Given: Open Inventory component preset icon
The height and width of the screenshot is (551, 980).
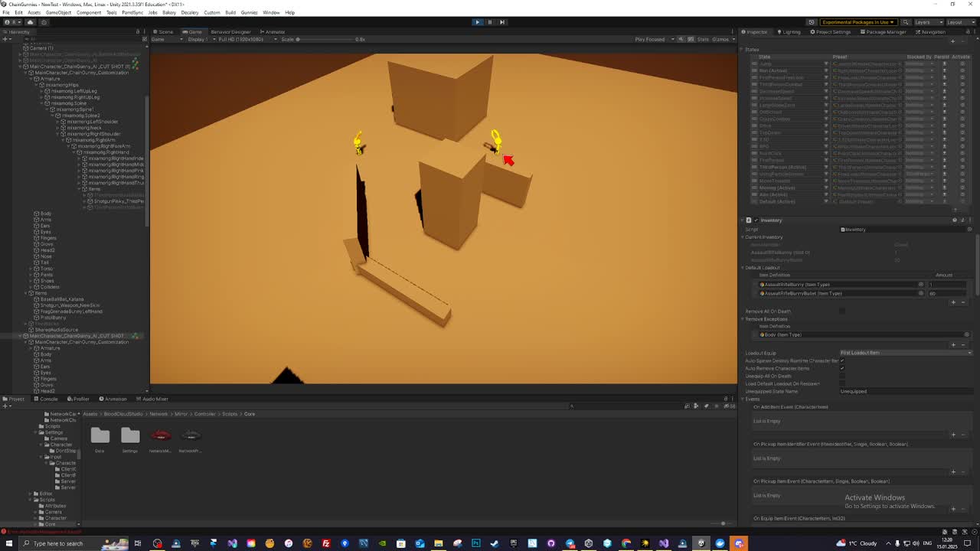Looking at the screenshot, I should 962,220.
